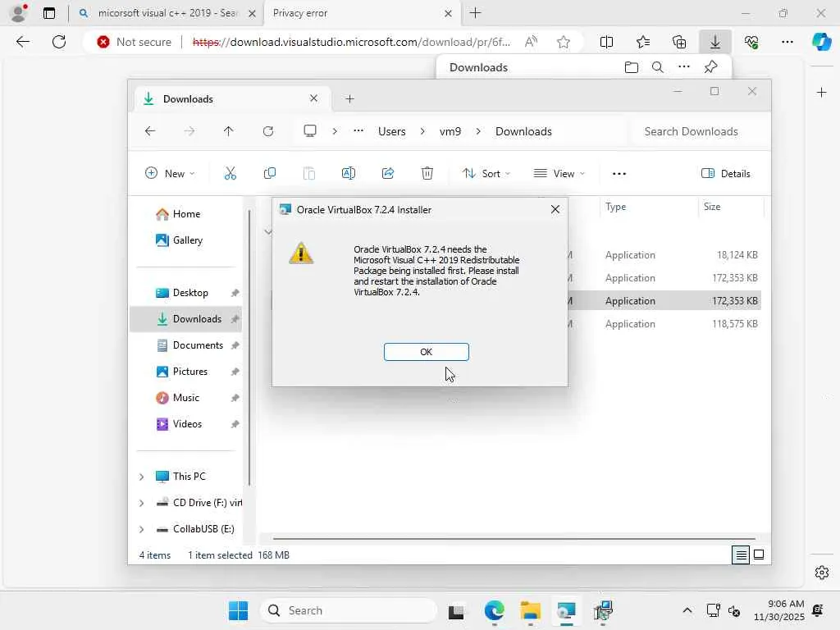Click vm9 in the breadcrumb path

(450, 131)
